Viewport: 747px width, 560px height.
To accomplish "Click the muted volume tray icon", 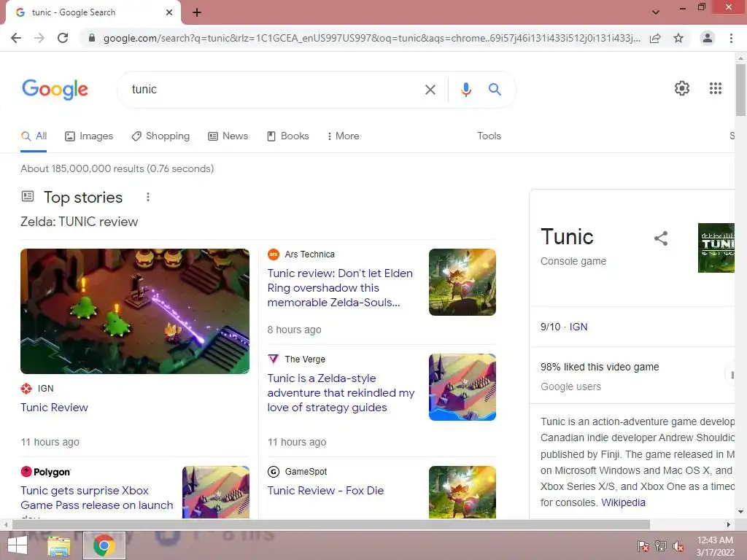I will point(678,546).
